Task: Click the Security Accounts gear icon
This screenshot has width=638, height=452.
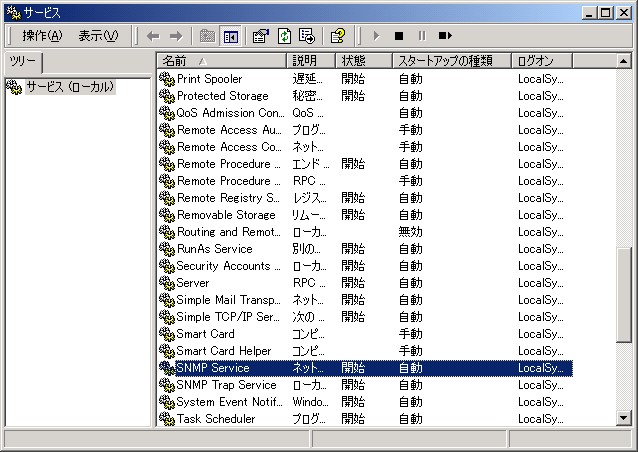Action: (x=166, y=266)
